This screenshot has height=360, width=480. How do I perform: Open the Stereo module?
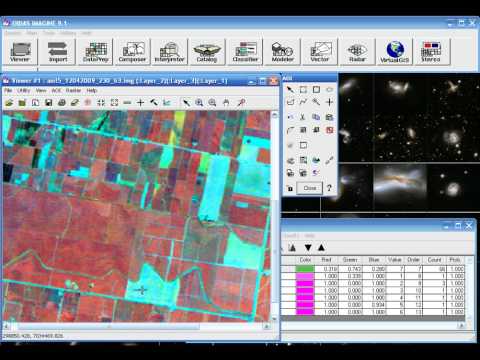pos(431,52)
